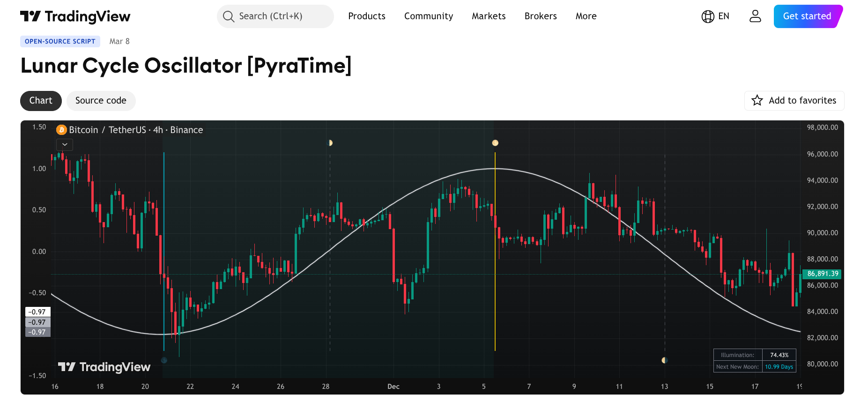Open the More menu
Viewport: 868px width, 402px height.
point(586,16)
